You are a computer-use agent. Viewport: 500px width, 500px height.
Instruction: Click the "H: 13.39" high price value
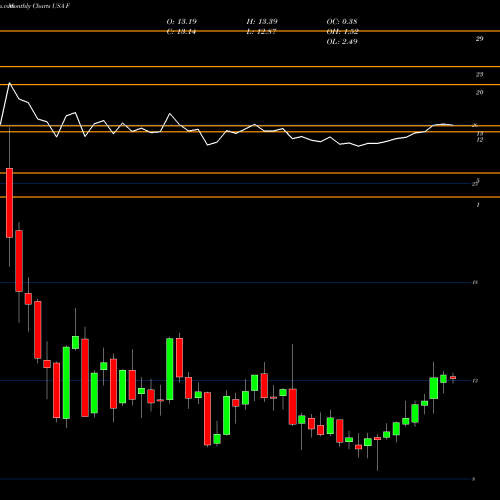262,21
